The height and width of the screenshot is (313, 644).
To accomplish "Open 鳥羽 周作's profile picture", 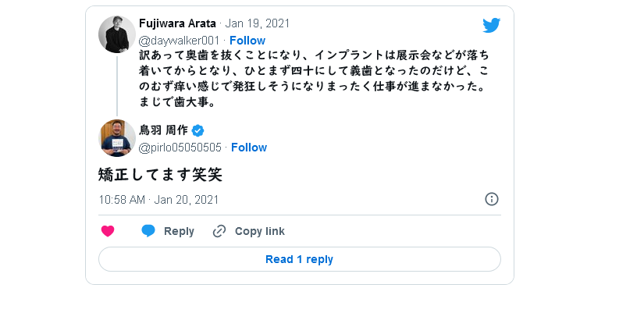I will 117,138.
